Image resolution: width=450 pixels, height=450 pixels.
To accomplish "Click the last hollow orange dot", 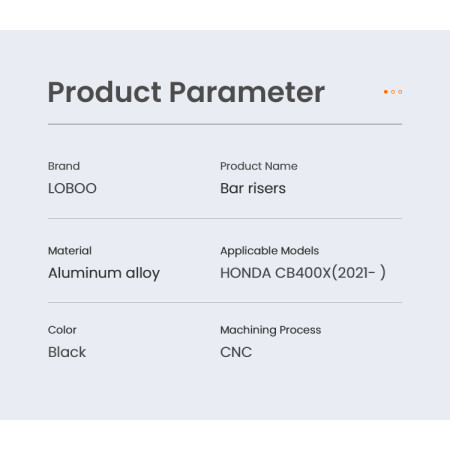I will [400, 92].
